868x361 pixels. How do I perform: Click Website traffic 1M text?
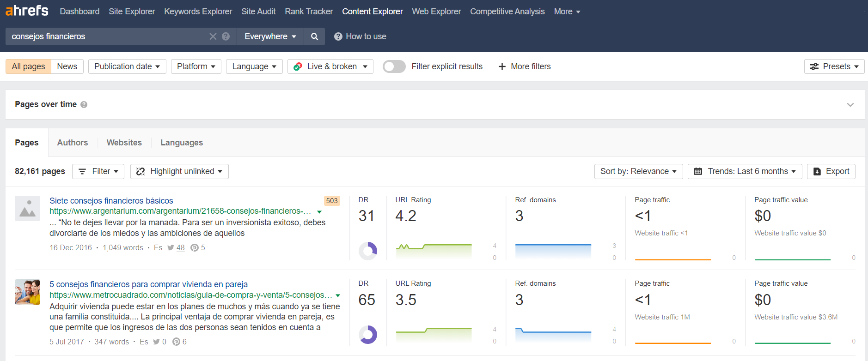tap(662, 317)
